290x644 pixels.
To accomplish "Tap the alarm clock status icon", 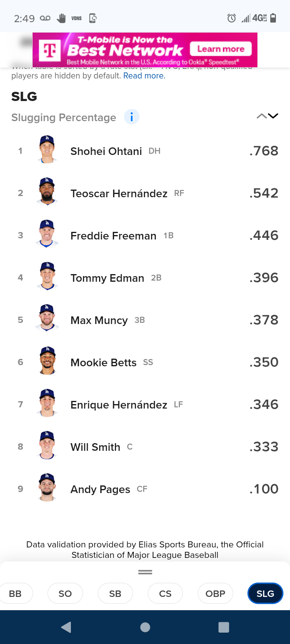I will (232, 18).
